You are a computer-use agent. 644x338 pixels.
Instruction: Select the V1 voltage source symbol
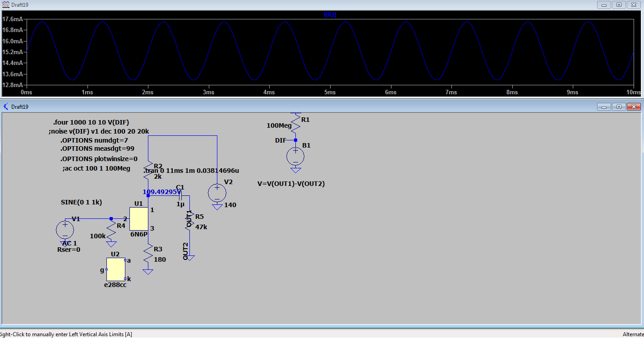pyautogui.click(x=65, y=229)
